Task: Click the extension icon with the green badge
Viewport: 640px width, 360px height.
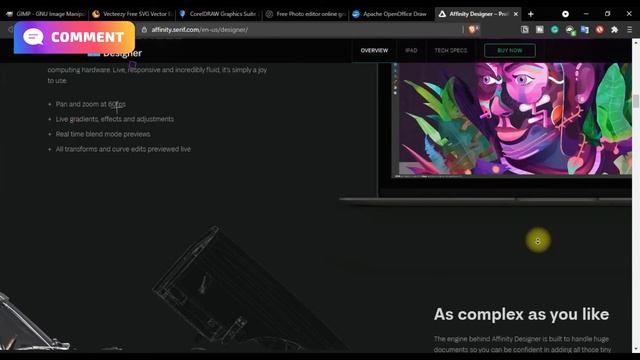Action: click(570, 30)
